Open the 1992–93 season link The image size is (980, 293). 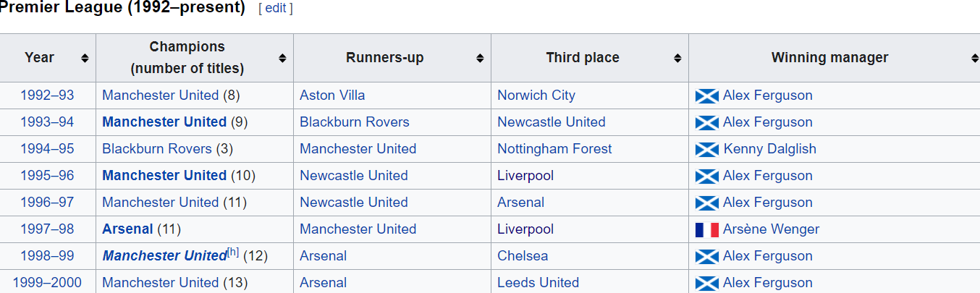(47, 95)
